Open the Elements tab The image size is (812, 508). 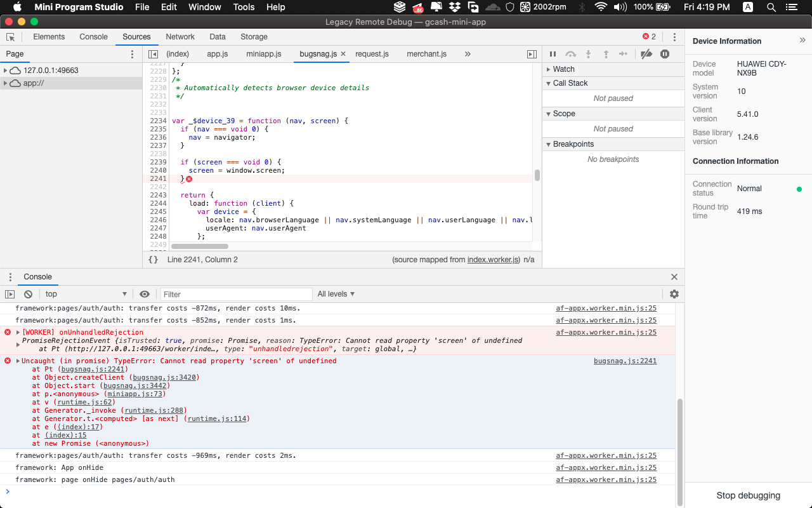49,37
